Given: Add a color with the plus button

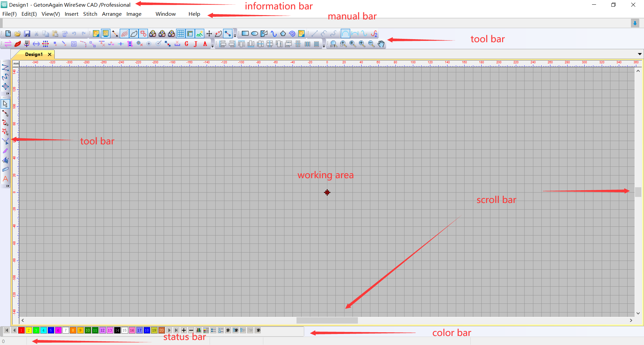Looking at the screenshot, I should point(184,330).
